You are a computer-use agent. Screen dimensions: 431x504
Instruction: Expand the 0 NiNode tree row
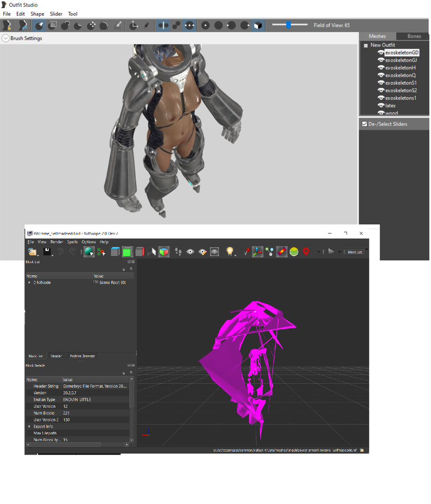point(29,282)
